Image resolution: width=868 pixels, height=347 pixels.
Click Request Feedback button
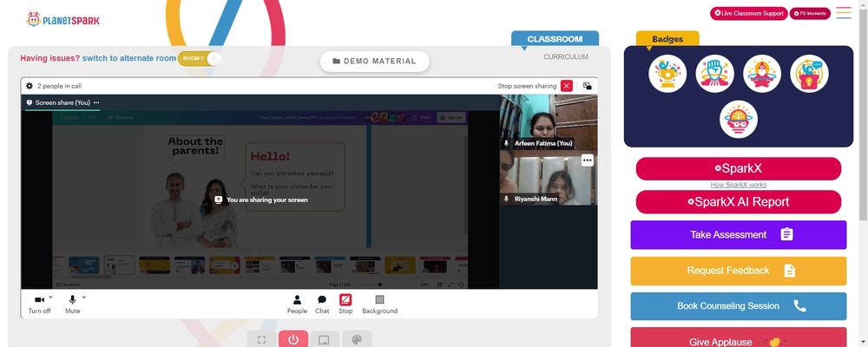click(x=739, y=271)
